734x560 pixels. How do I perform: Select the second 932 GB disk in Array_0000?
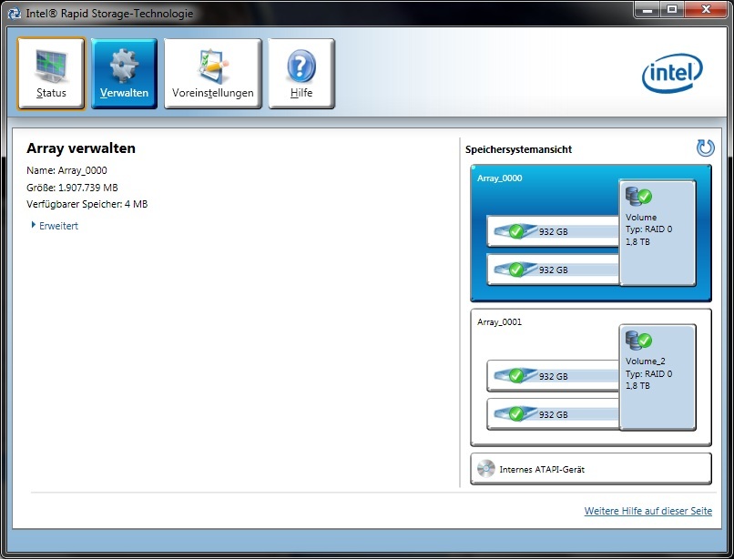click(x=553, y=270)
